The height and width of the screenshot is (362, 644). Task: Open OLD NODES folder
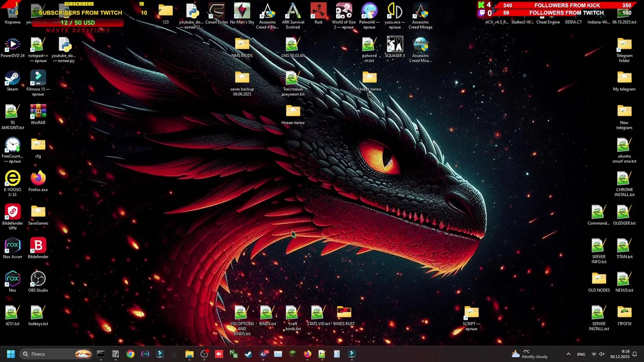(x=599, y=283)
